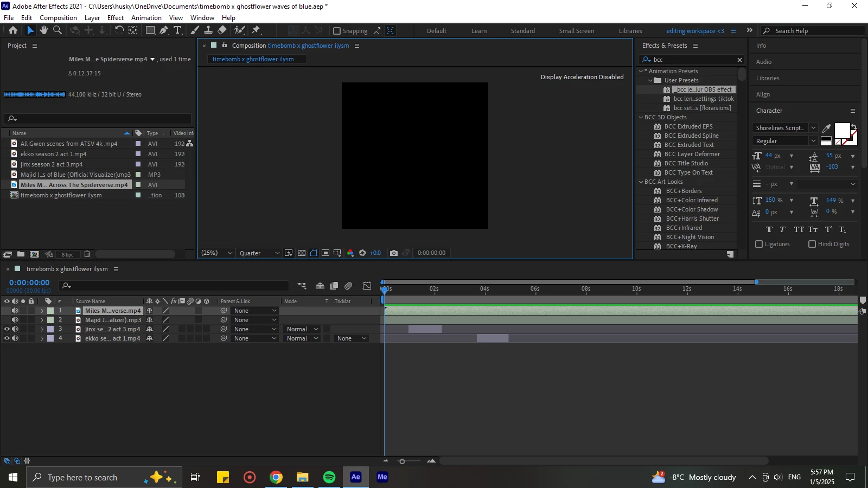Click the white fill color swatch
The height and width of the screenshot is (488, 868).
tap(842, 131)
